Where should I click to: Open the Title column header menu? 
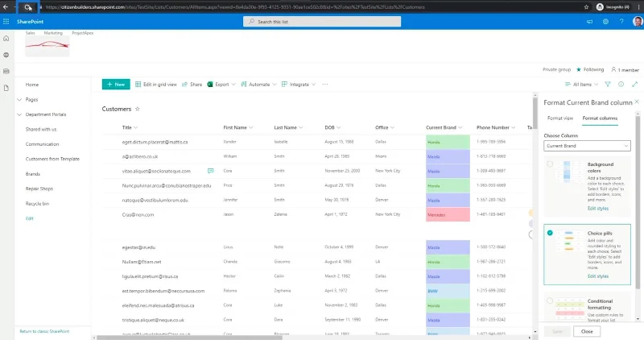(130, 127)
